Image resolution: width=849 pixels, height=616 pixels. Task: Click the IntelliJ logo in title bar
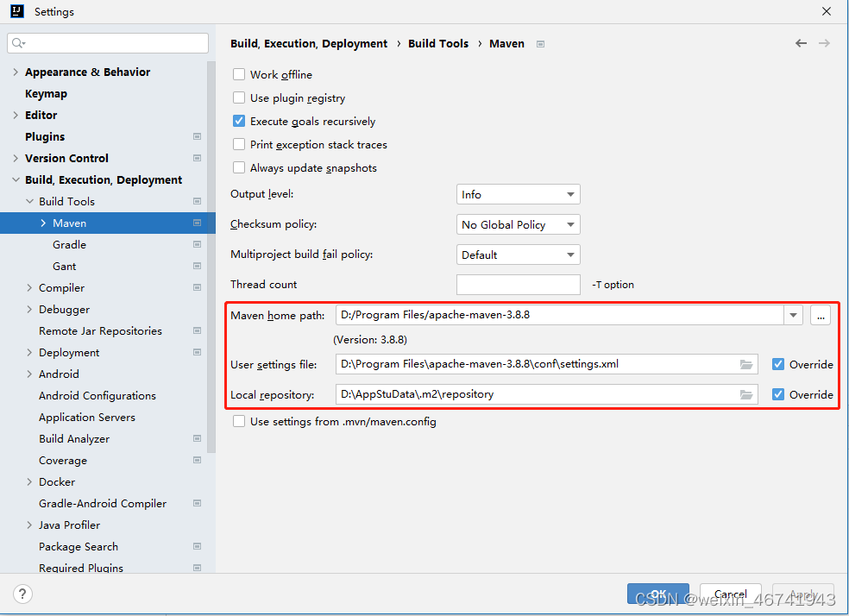(17, 11)
